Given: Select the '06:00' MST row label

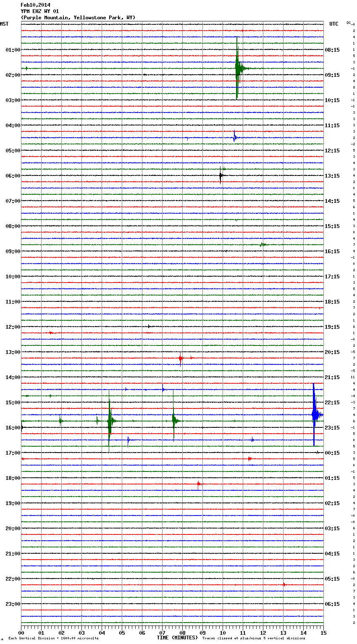Looking at the screenshot, I should (13, 176).
